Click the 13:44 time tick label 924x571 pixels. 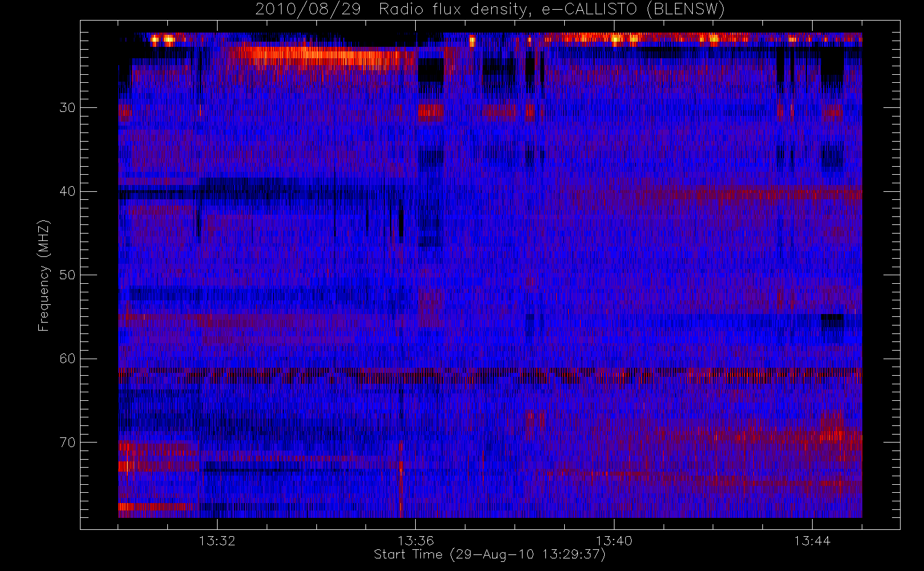pos(812,540)
